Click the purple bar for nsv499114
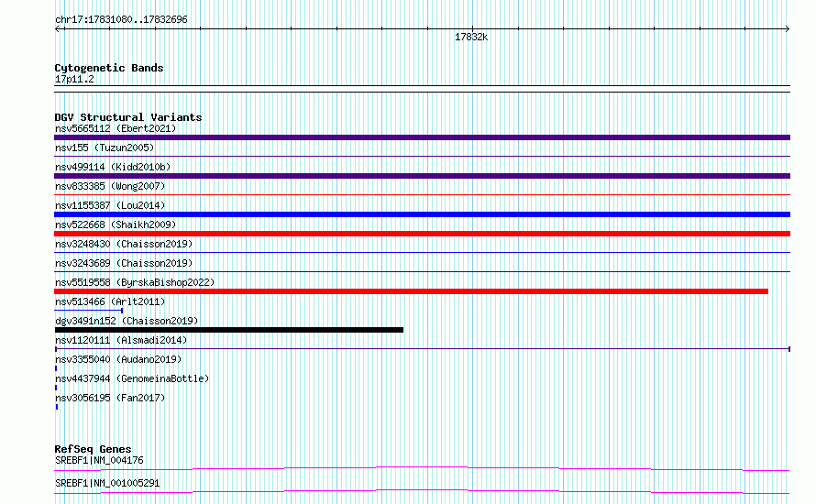This screenshot has height=504, width=816. (422, 176)
